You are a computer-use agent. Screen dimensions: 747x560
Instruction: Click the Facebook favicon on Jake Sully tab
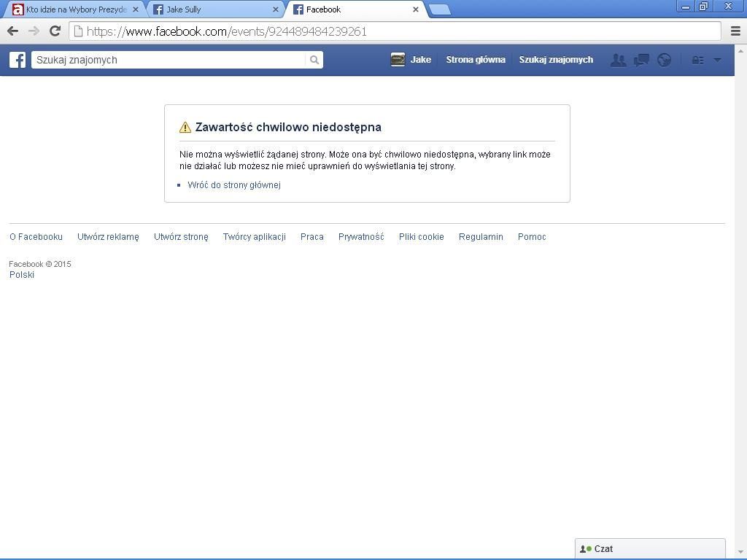coord(158,9)
